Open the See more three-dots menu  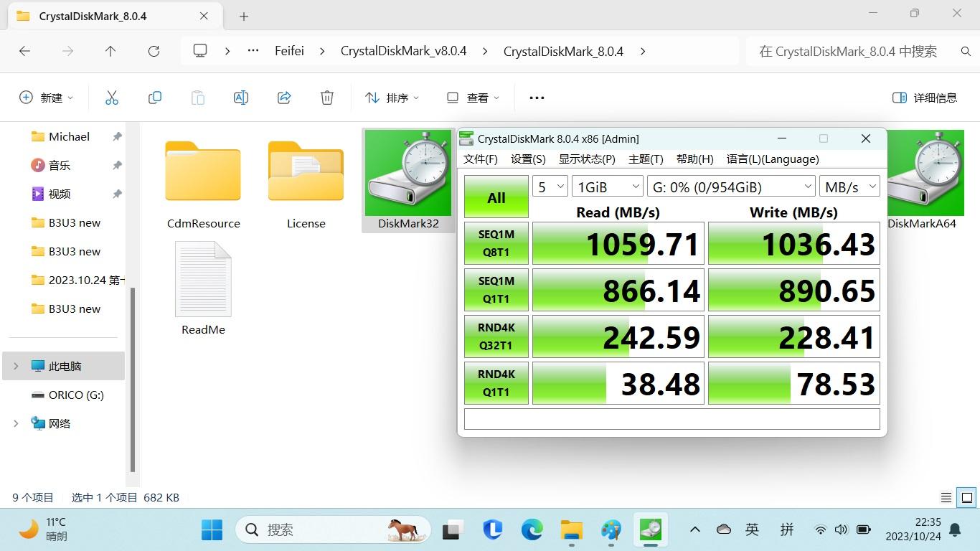click(537, 98)
